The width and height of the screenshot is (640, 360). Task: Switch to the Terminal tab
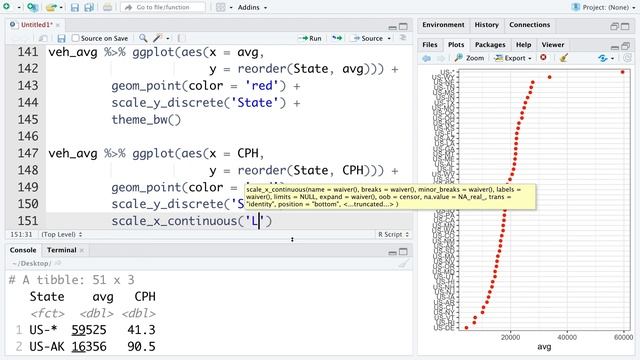tap(61, 250)
